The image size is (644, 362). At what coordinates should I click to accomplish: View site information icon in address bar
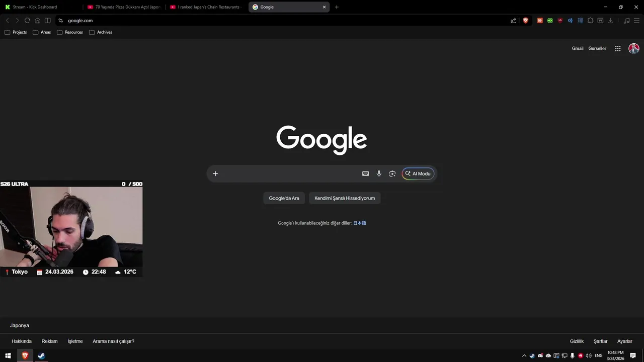pyautogui.click(x=60, y=21)
